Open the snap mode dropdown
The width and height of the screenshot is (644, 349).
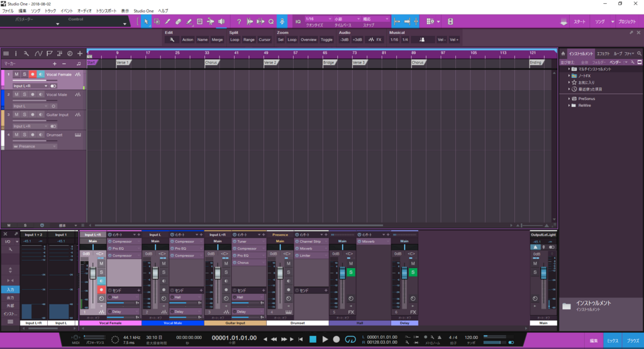click(375, 19)
